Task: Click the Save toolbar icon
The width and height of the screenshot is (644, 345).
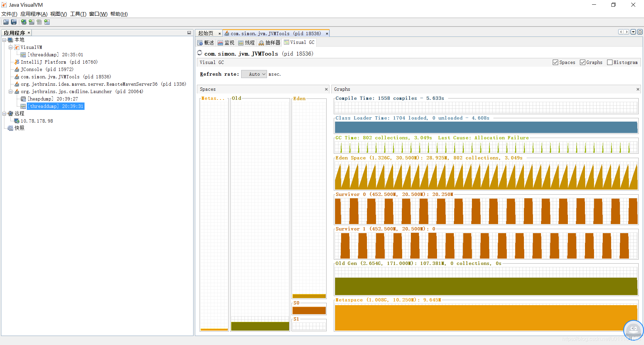Action: pyautogui.click(x=14, y=22)
